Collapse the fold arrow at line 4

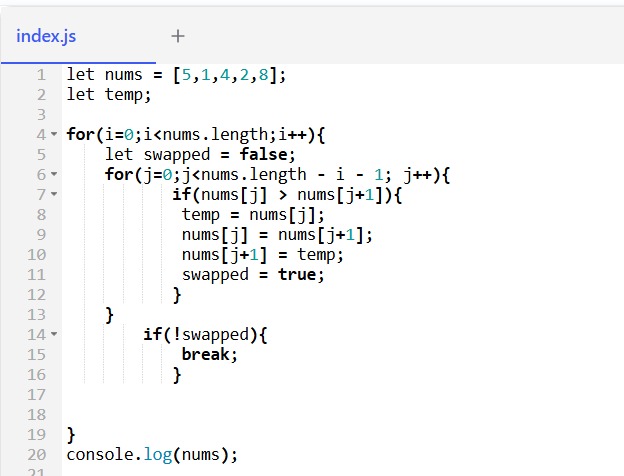(54, 134)
